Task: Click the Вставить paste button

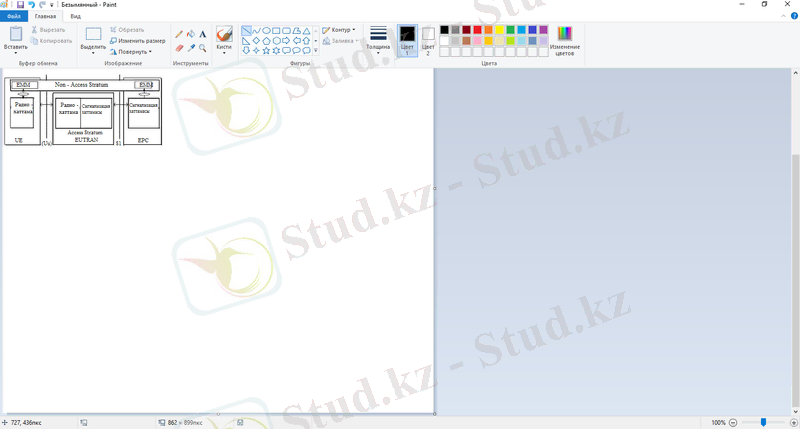Action: (16, 34)
